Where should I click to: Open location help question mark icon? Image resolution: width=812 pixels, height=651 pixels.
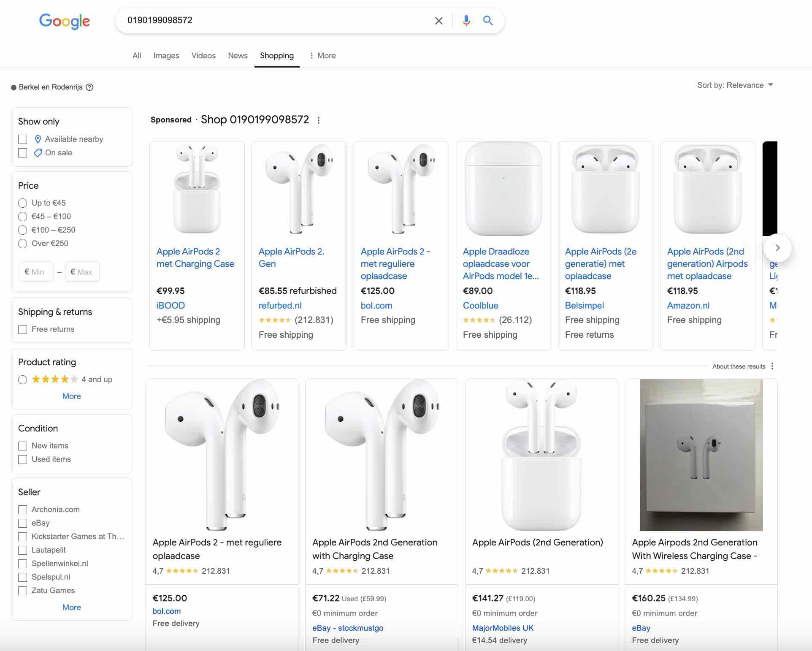pyautogui.click(x=89, y=87)
